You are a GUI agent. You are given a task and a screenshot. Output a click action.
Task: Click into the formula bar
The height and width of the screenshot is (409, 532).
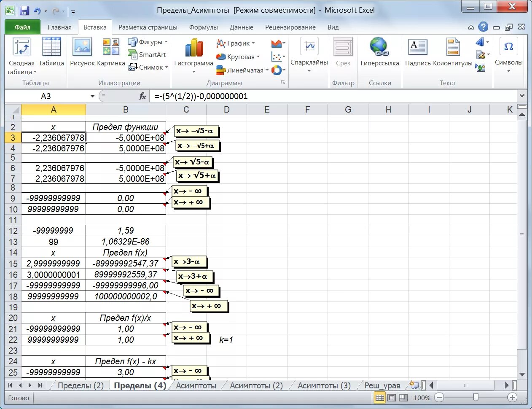tap(333, 96)
